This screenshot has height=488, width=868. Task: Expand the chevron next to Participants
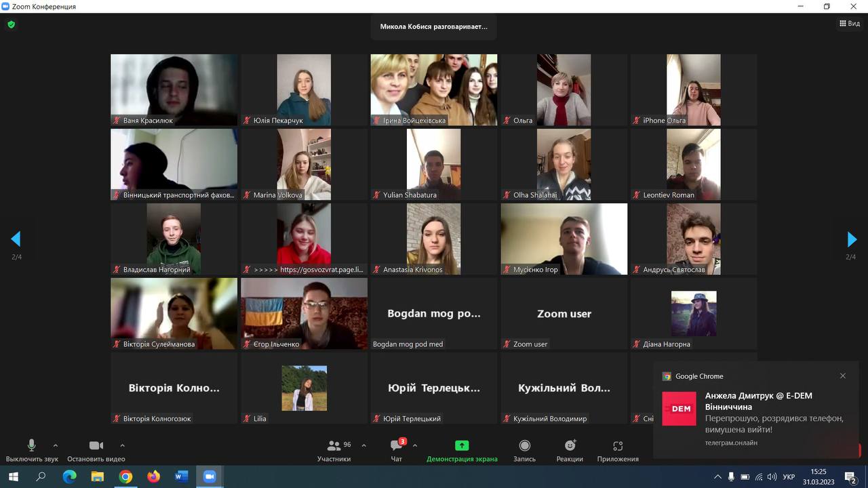(x=363, y=445)
